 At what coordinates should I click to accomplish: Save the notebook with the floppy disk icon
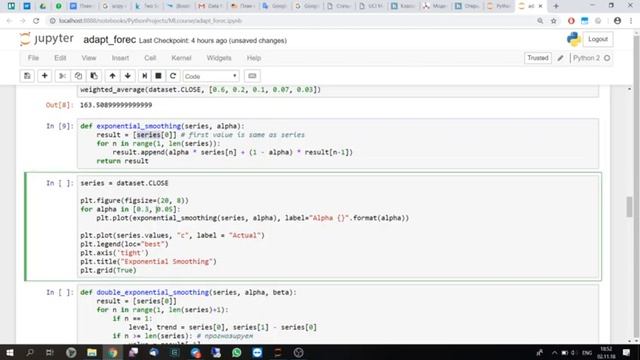click(x=27, y=76)
